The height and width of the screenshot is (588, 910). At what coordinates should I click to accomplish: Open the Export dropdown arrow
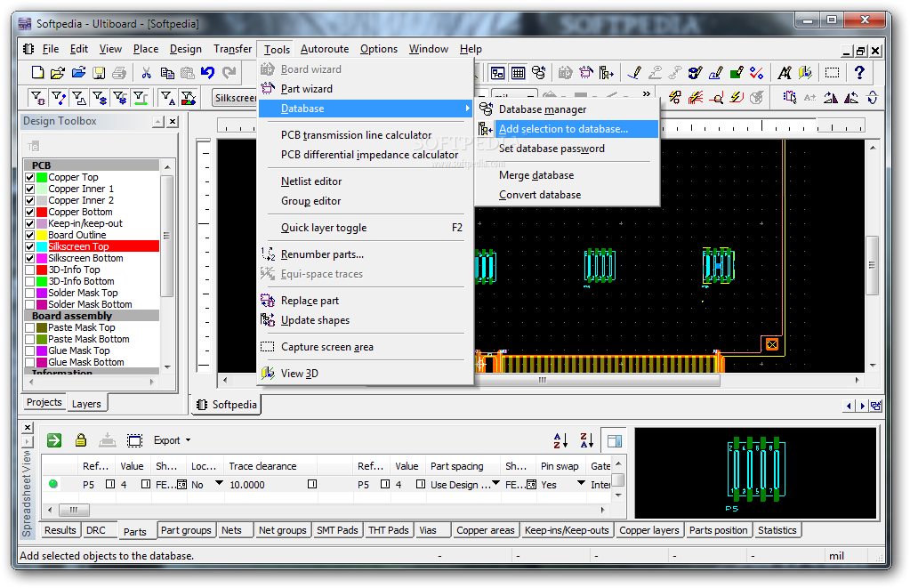[x=188, y=440]
